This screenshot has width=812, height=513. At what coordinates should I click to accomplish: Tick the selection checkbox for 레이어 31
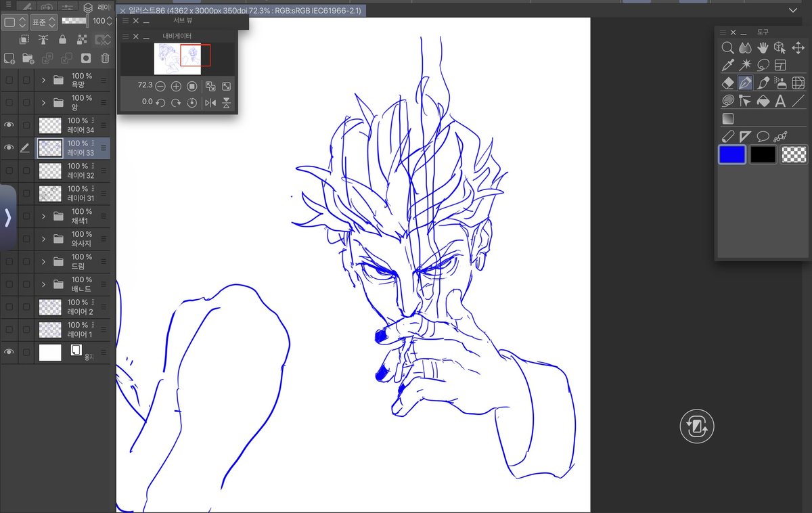(x=26, y=194)
